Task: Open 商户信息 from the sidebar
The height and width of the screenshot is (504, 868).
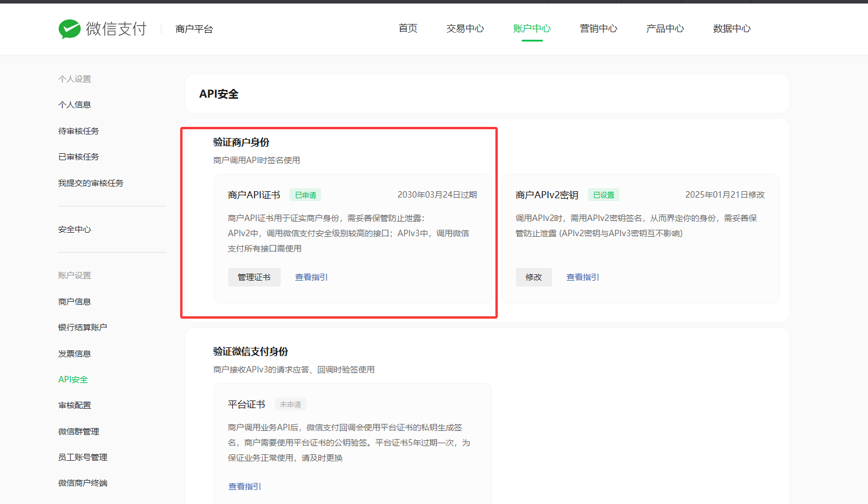Action: (x=75, y=302)
